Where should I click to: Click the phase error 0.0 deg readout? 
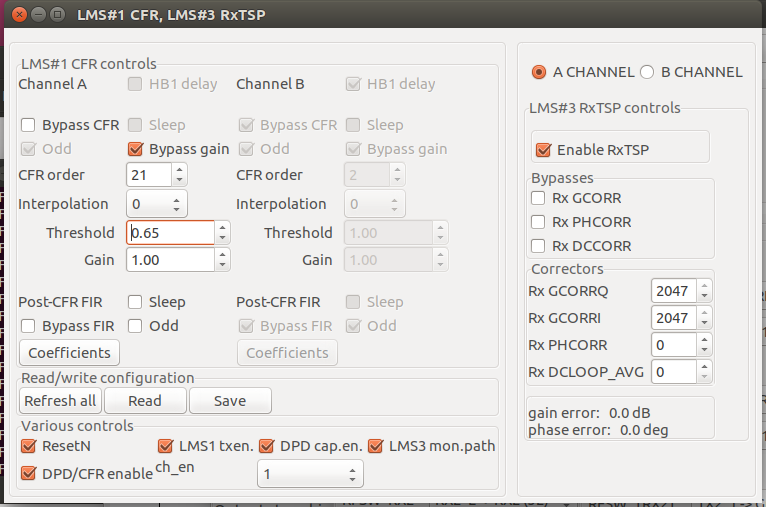(x=598, y=430)
